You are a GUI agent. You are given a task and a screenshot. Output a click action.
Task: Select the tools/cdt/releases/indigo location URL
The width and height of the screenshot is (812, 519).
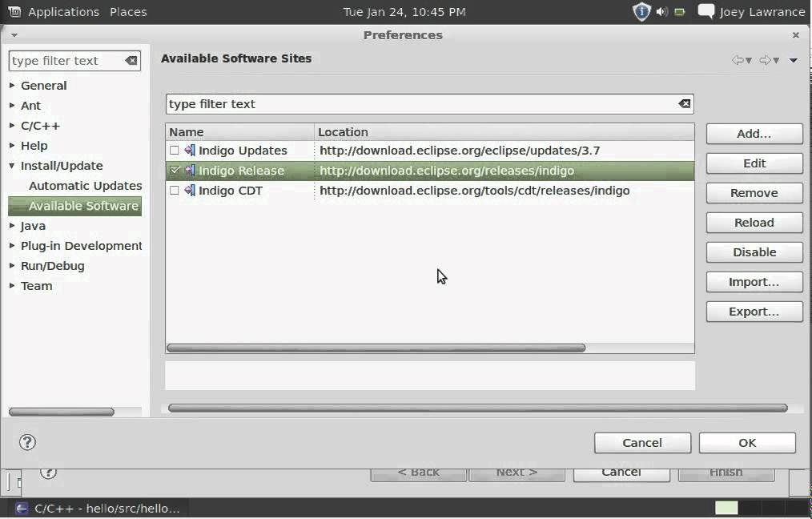[x=475, y=191]
